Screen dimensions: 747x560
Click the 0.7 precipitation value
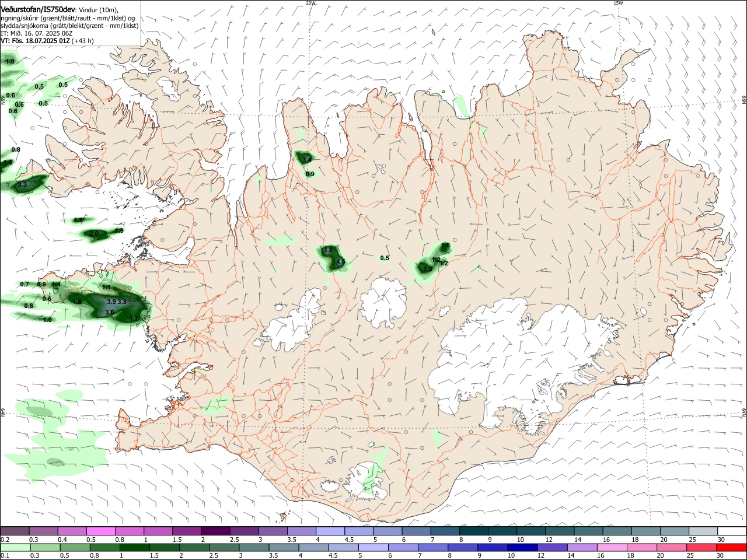point(25,284)
